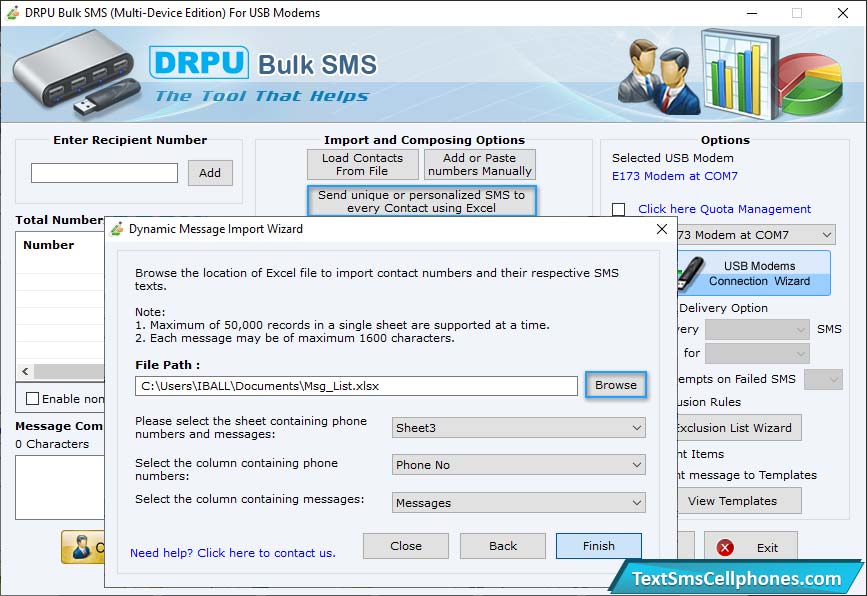
Task: Open the Exclusion List Wizard
Action: (x=739, y=427)
